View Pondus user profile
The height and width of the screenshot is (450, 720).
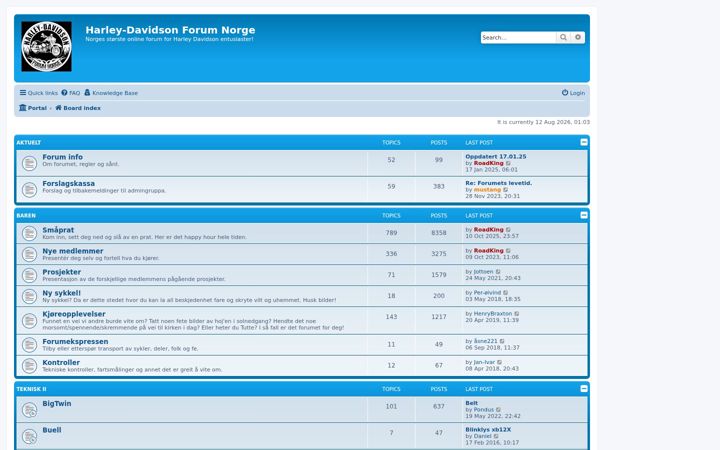point(484,410)
